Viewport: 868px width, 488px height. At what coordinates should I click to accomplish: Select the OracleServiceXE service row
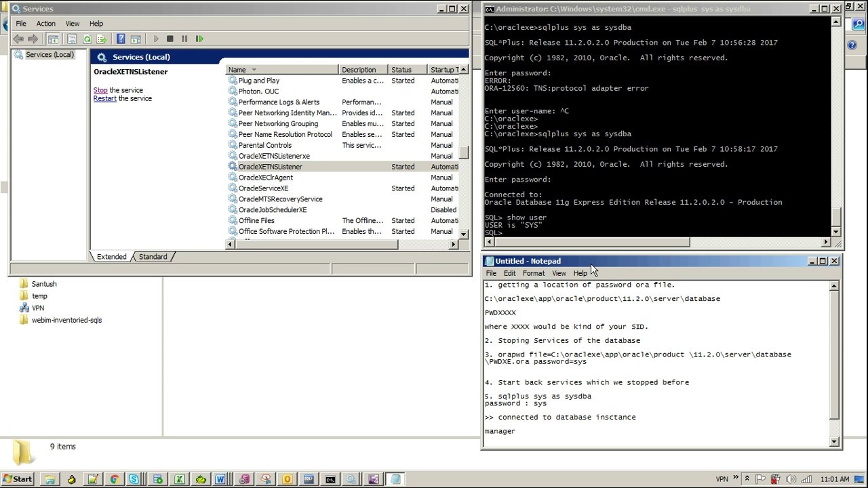[x=263, y=188]
